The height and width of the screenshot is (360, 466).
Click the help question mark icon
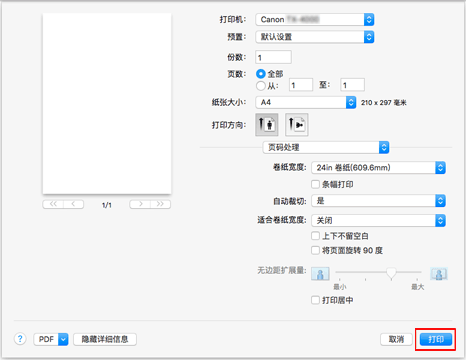pyautogui.click(x=20, y=339)
